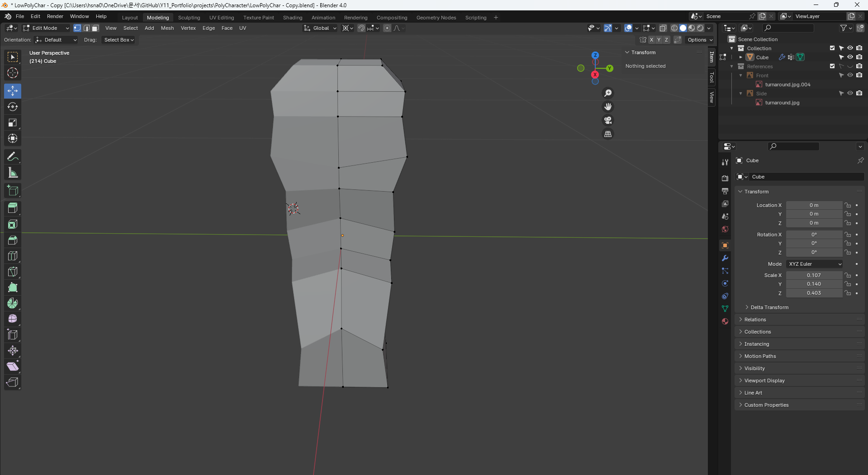868x475 pixels.
Task: Click the Scale X value field
Action: pos(814,275)
